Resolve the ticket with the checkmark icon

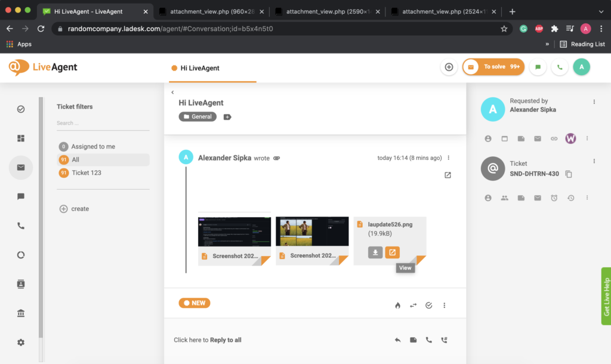(x=428, y=305)
